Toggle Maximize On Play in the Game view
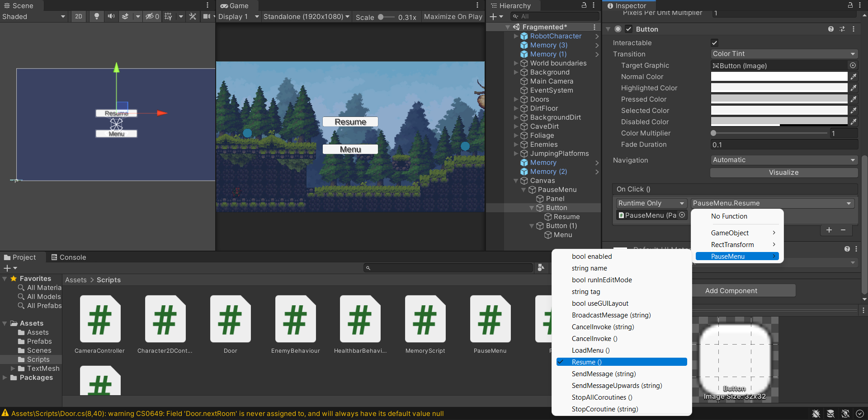This screenshot has height=420, width=868. [453, 16]
